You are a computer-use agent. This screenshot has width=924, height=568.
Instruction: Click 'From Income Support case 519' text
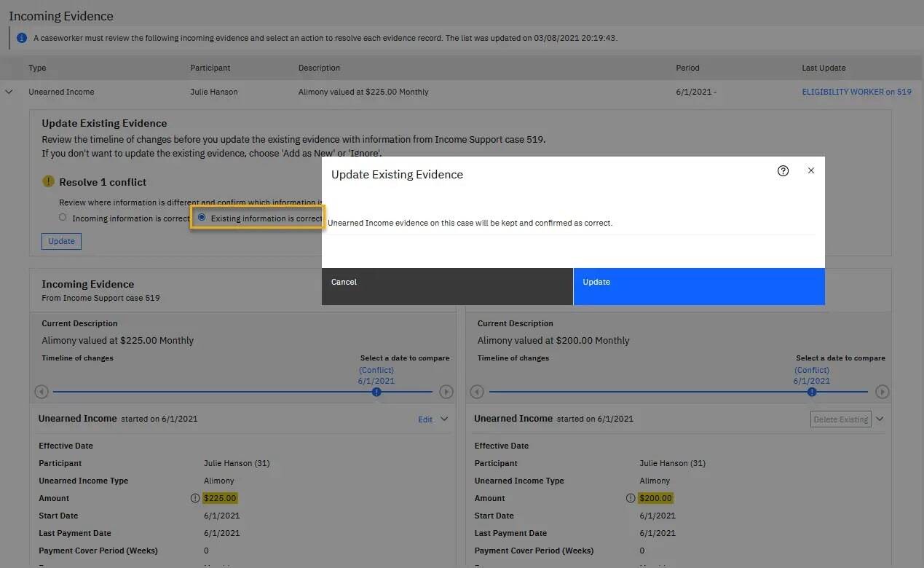(100, 298)
